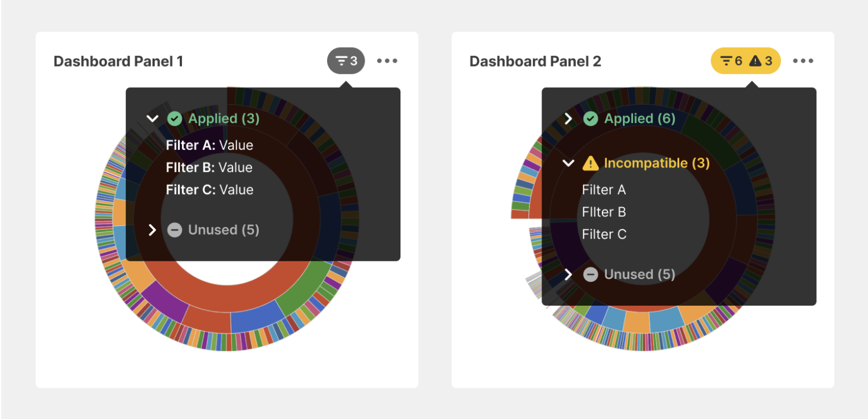This screenshot has height=419, width=868.
Task: Open the more options menu for Panel 1
Action: click(387, 61)
